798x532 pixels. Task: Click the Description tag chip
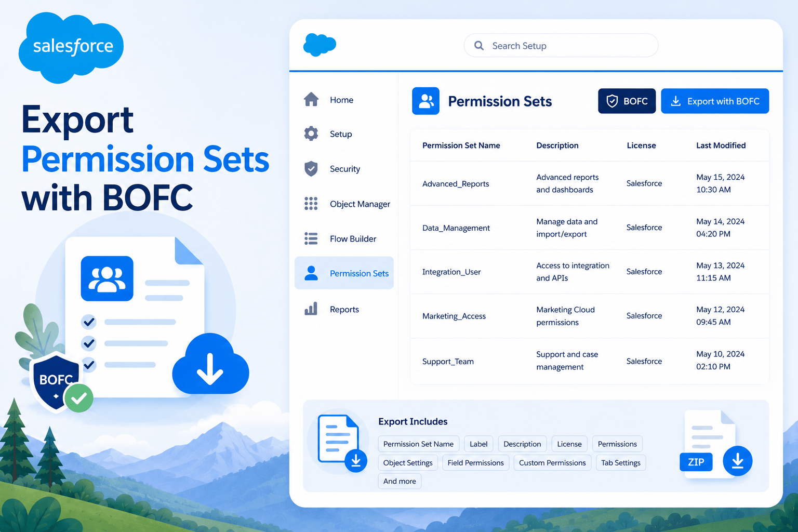click(522, 444)
